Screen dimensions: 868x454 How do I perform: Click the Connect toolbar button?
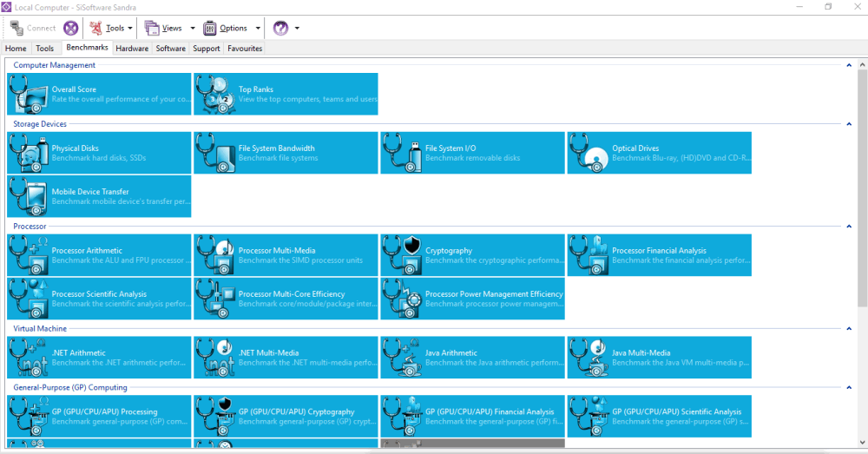pyautogui.click(x=33, y=28)
